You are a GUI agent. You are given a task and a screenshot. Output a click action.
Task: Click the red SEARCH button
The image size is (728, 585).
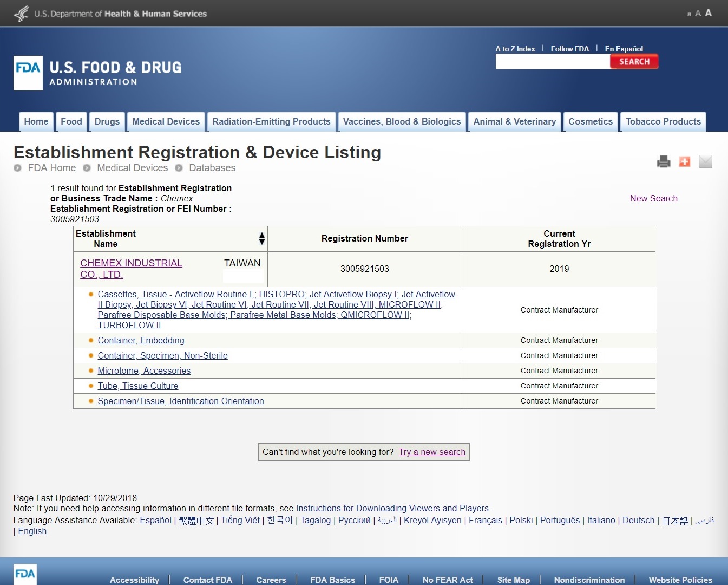[x=634, y=62]
